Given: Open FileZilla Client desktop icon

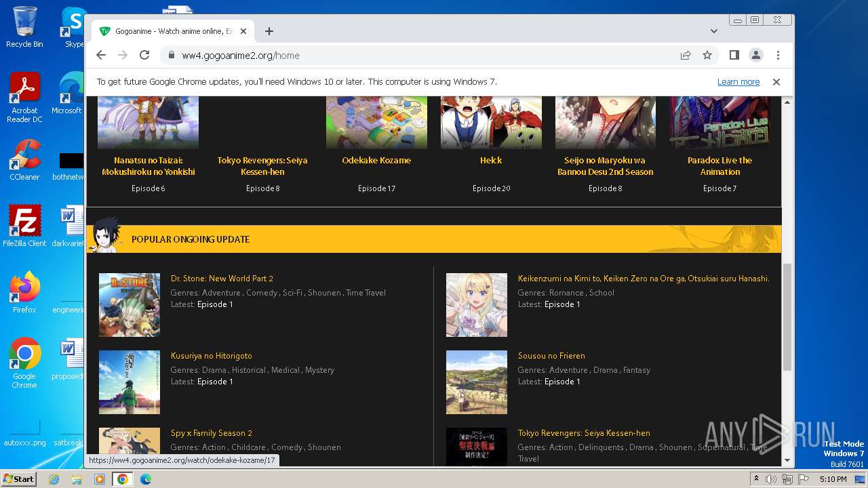Looking at the screenshot, I should [x=24, y=226].
